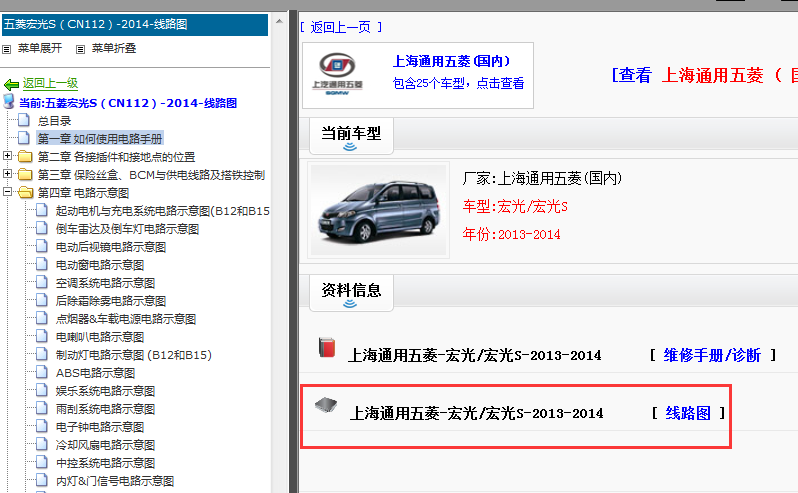The height and width of the screenshot is (493, 798).
Task: Collapse the 第四章 电路示意图 tree node
Action: [7, 192]
